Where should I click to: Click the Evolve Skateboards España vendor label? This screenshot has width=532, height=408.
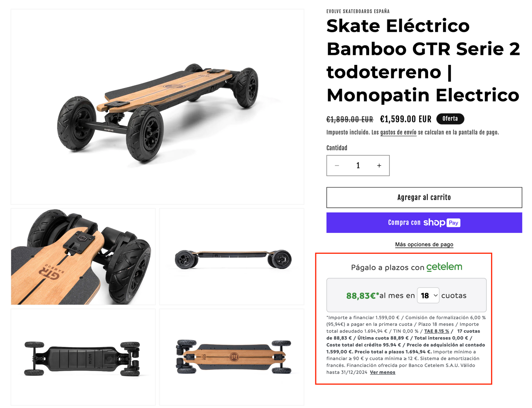(x=358, y=11)
